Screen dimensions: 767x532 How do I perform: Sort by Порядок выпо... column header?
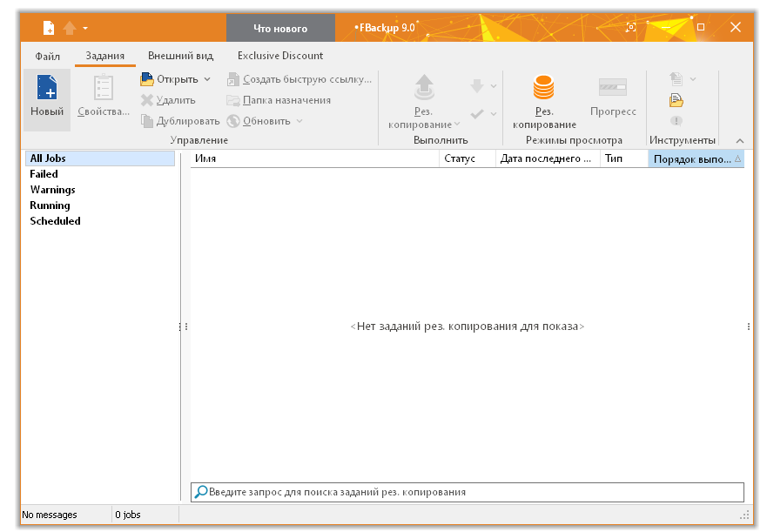click(x=696, y=159)
